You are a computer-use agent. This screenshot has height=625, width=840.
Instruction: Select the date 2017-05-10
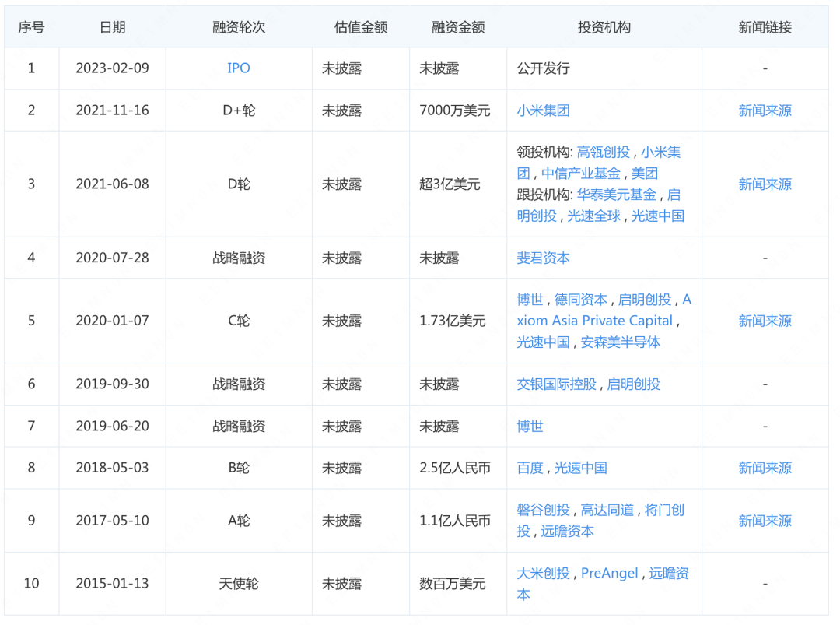[112, 521]
